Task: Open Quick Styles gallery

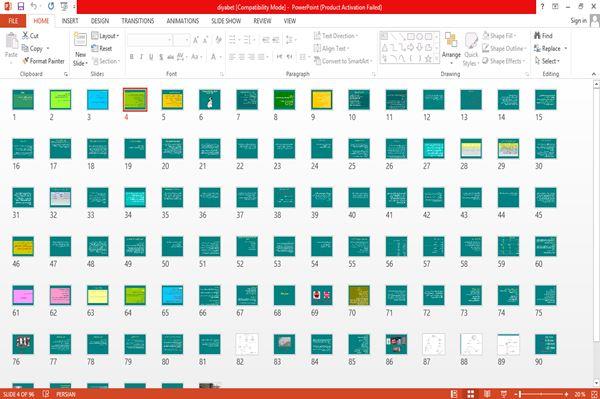Action: coord(471,49)
